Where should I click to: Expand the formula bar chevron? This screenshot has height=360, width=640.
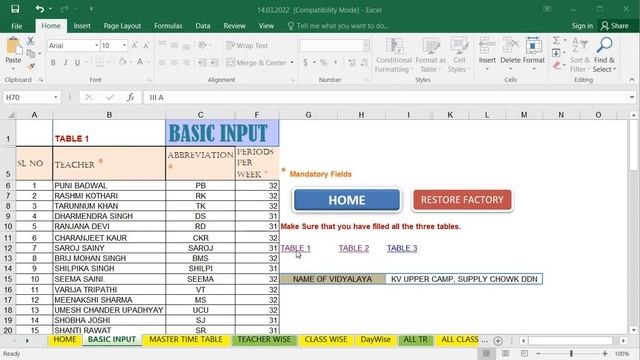coord(632,97)
